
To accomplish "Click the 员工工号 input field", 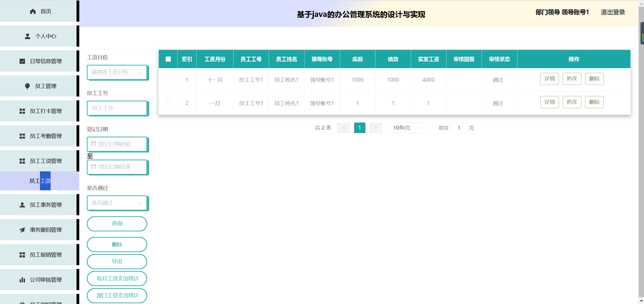I will coord(117,108).
